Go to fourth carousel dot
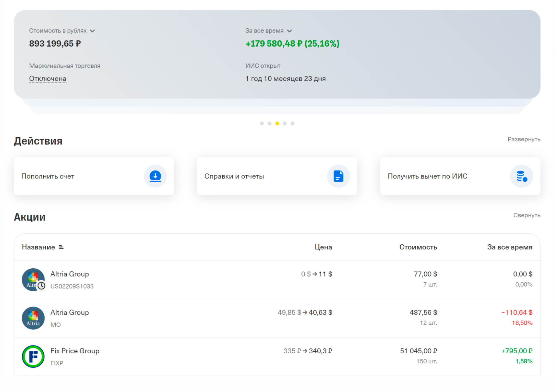Viewport: 556px width, 392px height. coord(285,123)
